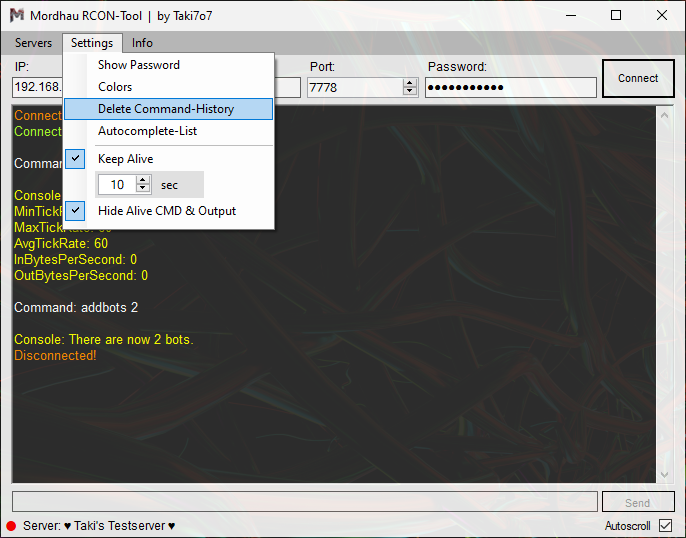Click the red connection status indicator
The image size is (686, 538).
(x=11, y=526)
